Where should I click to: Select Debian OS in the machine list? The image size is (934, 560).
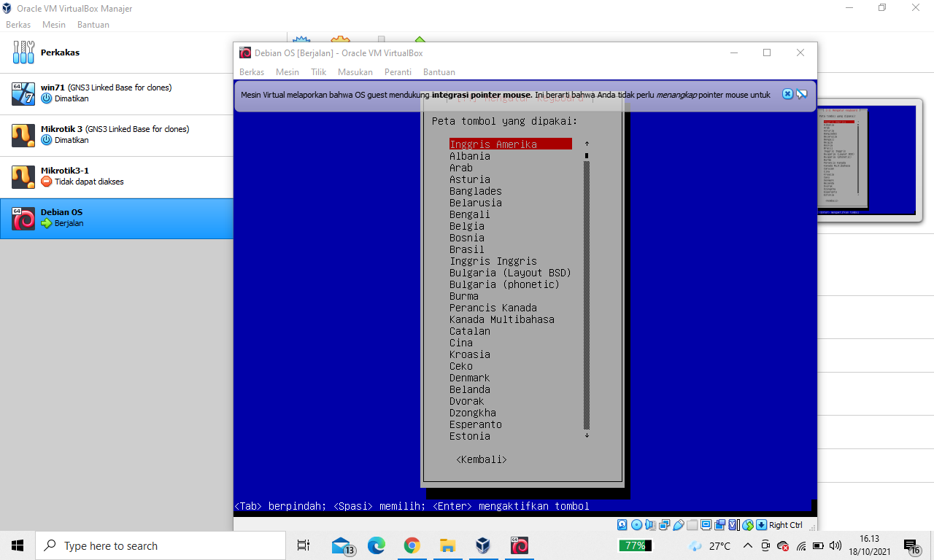(117, 218)
